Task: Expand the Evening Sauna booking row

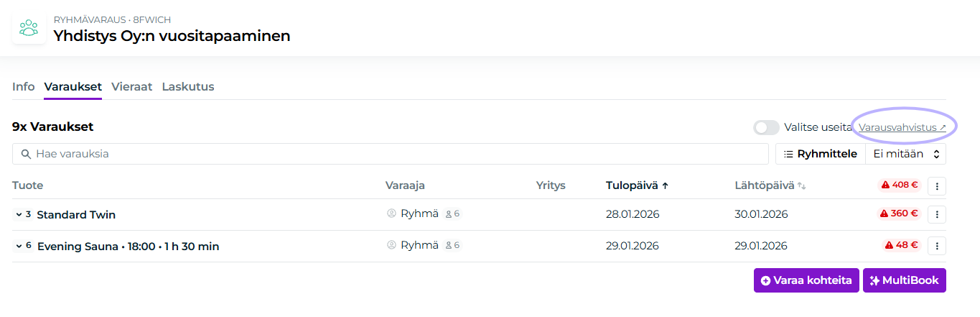Action: point(18,247)
